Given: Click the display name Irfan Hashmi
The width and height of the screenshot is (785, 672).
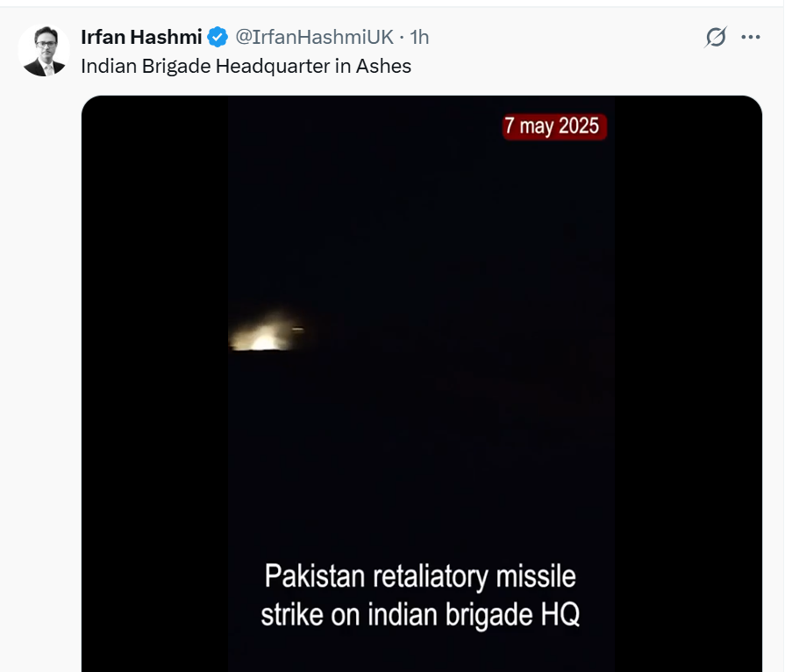Looking at the screenshot, I should tap(141, 37).
